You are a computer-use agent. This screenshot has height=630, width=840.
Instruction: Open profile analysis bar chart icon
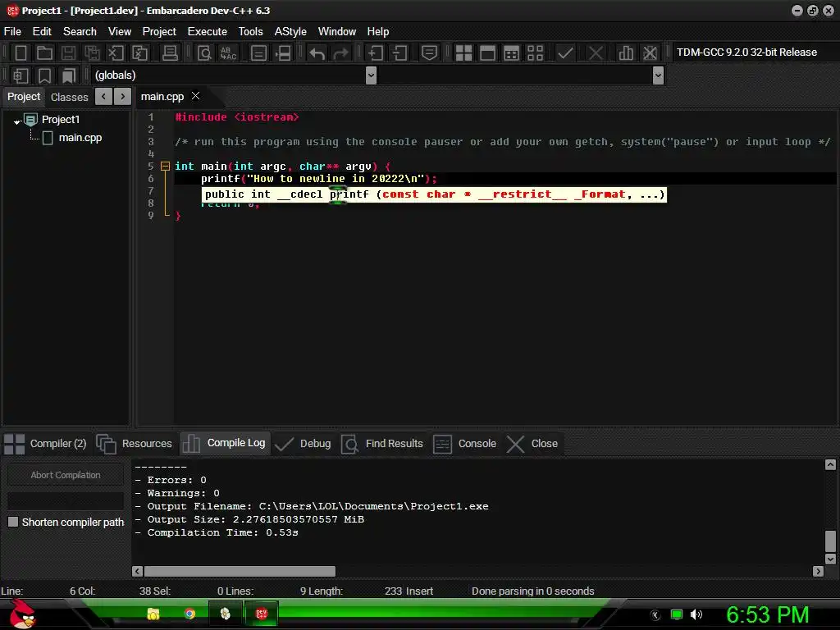point(625,53)
